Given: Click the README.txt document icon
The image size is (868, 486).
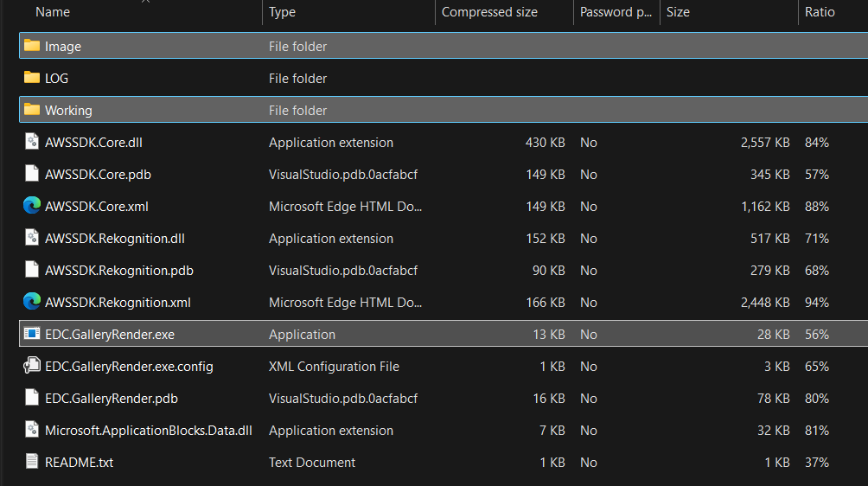Looking at the screenshot, I should click(x=32, y=462).
